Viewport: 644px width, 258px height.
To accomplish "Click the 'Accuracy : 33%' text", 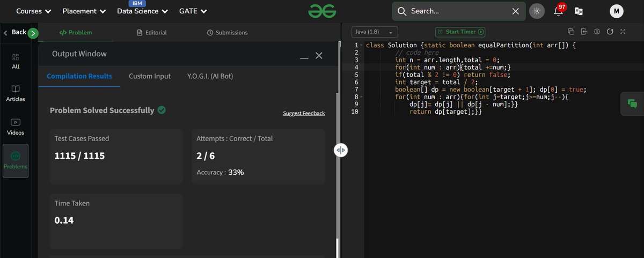I will pyautogui.click(x=220, y=172).
